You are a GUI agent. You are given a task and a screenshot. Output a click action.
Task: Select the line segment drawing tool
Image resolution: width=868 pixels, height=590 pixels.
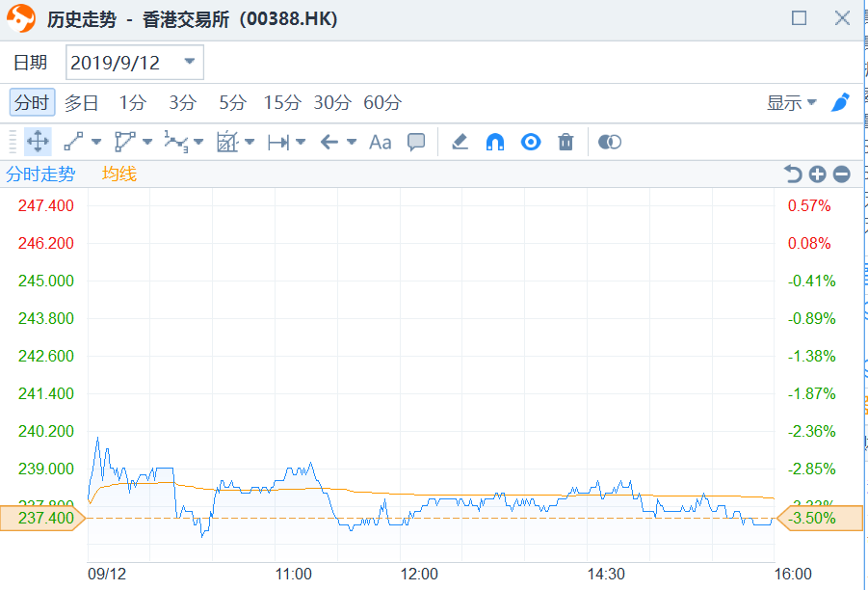coord(73,142)
